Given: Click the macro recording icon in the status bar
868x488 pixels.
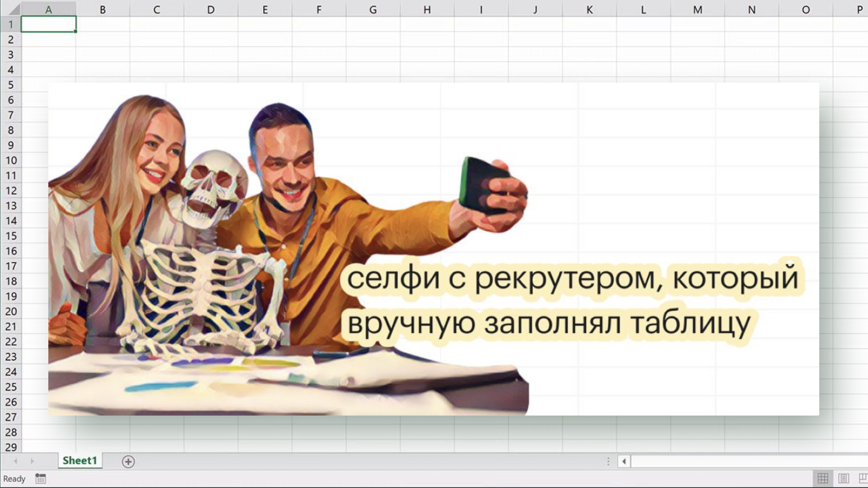Looking at the screenshot, I should [41, 479].
